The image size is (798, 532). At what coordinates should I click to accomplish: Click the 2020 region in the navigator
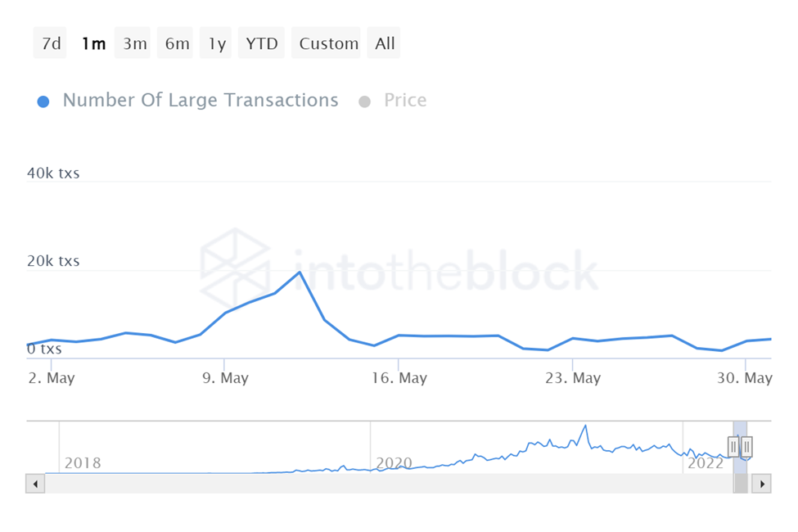pyautogui.click(x=394, y=462)
